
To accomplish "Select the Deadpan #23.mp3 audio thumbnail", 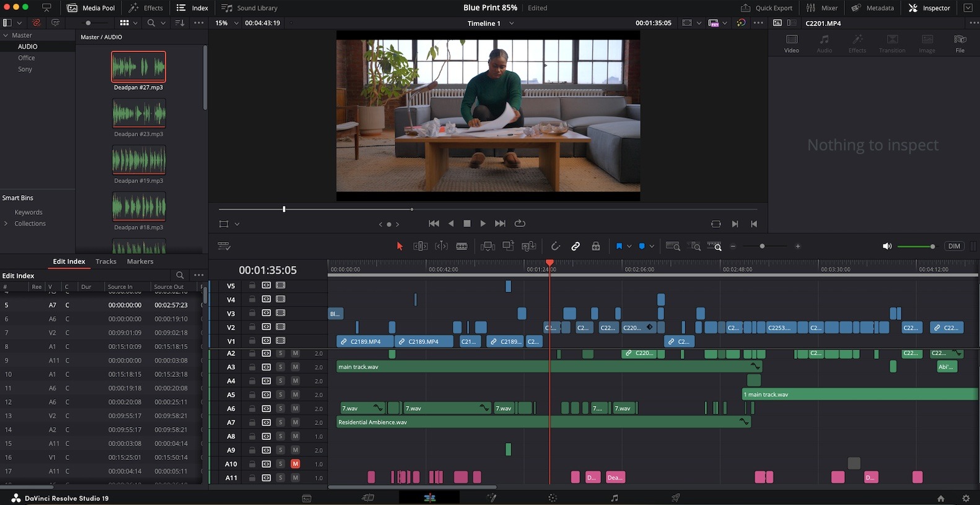I will pyautogui.click(x=139, y=113).
